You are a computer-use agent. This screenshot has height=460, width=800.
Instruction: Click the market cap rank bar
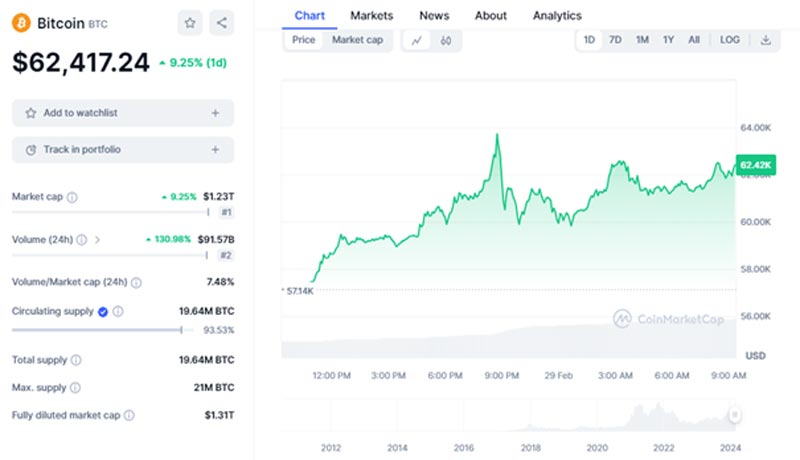[111, 212]
